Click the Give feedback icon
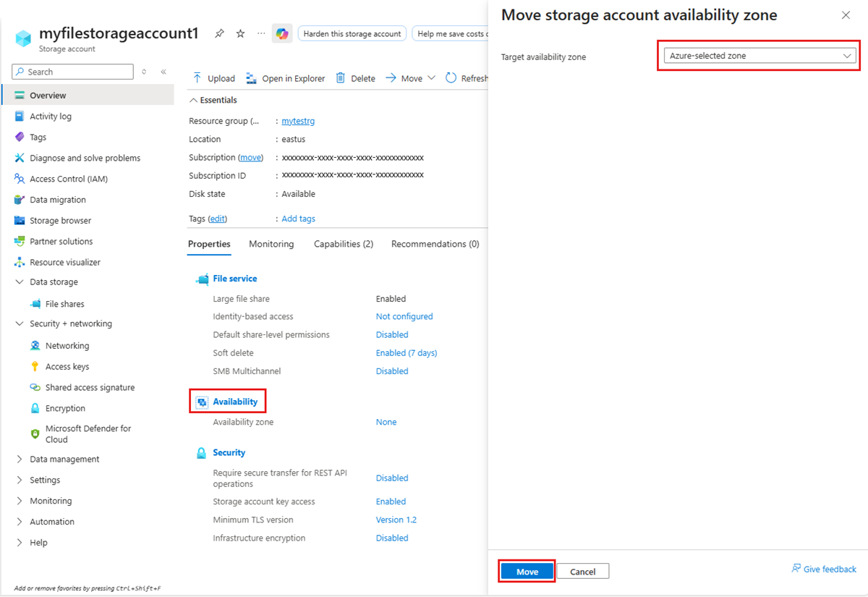This screenshot has height=597, width=868. (796, 569)
